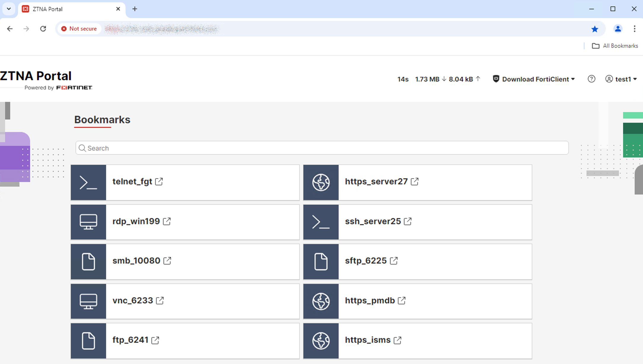Open https_pmdb via its external link icon
Screen dimensions: 643x364
tap(402, 300)
